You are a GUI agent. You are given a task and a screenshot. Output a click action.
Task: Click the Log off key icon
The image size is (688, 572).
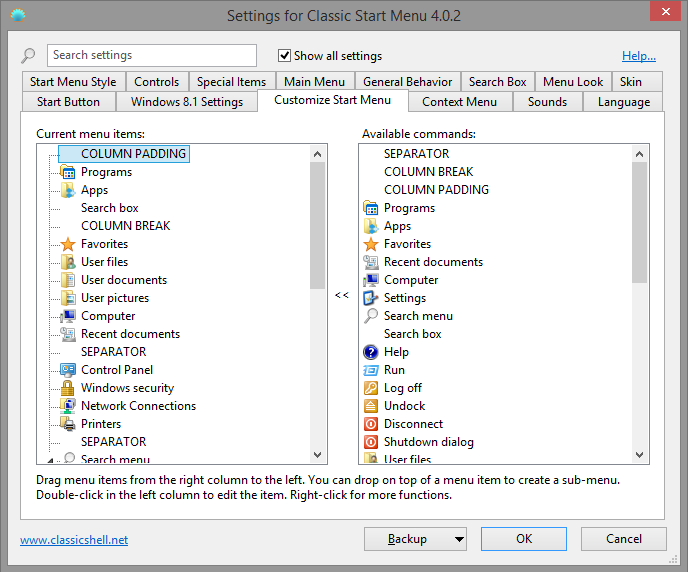[x=371, y=388]
